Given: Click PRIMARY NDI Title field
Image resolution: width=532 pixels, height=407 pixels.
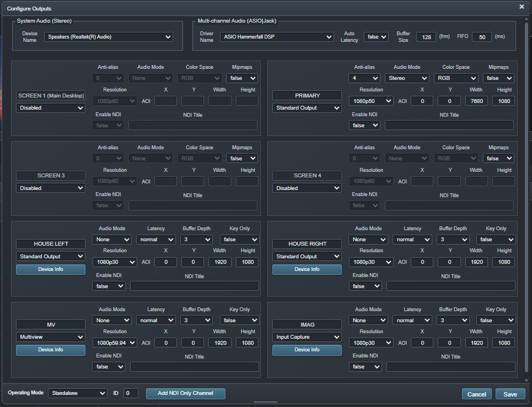Looking at the screenshot, I should pos(449,126).
